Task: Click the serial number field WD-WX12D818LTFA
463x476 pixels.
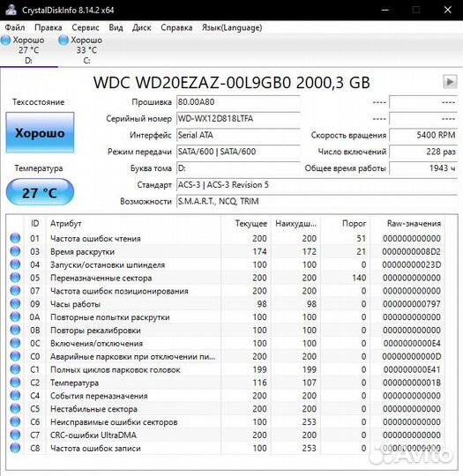Action: pyautogui.click(x=238, y=119)
